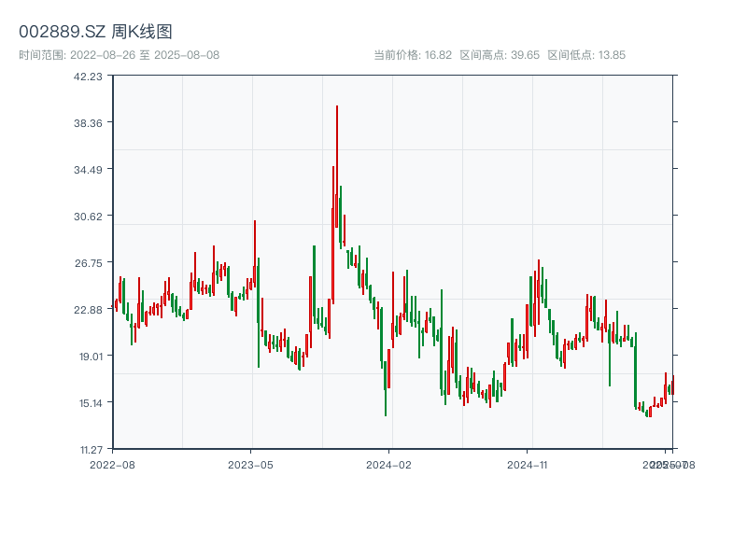Select the chart title '002889.SZ 周K线图'
Screen dimensions: 747x560
pyautogui.click(x=95, y=32)
